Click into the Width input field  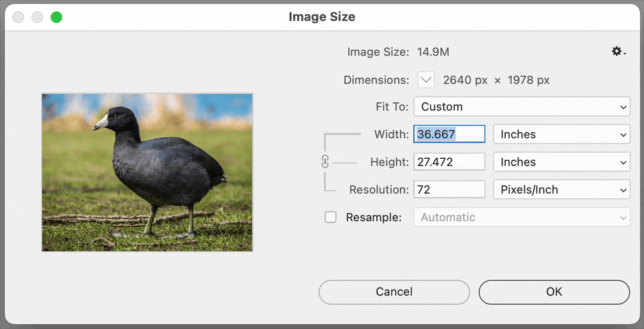pyautogui.click(x=449, y=134)
